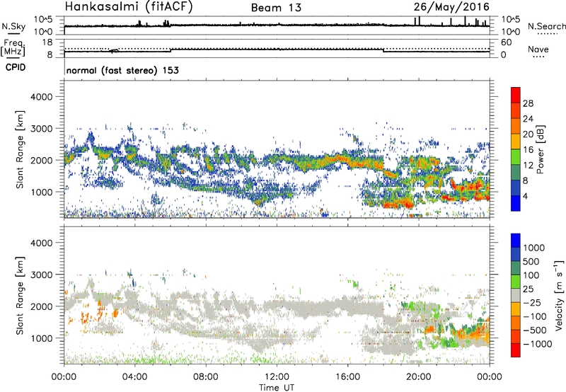The height and width of the screenshot is (392, 566).
Task: Pick the yellow-orange 16–20 dB colorbar segment
Action: click(x=516, y=142)
